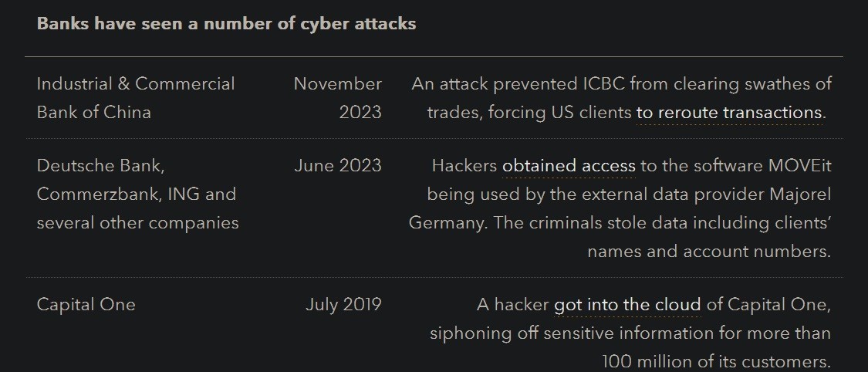Click the word "MOVEit" in the description

point(799,165)
